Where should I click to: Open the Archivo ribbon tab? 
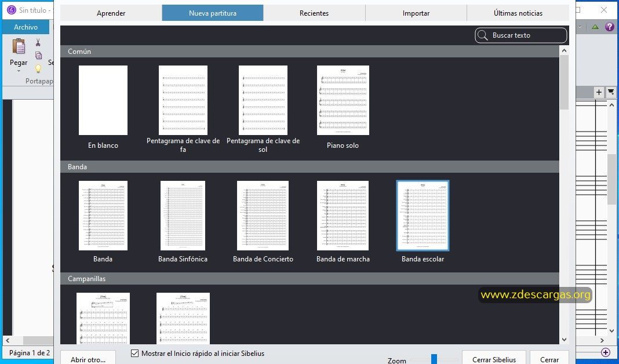coord(26,27)
